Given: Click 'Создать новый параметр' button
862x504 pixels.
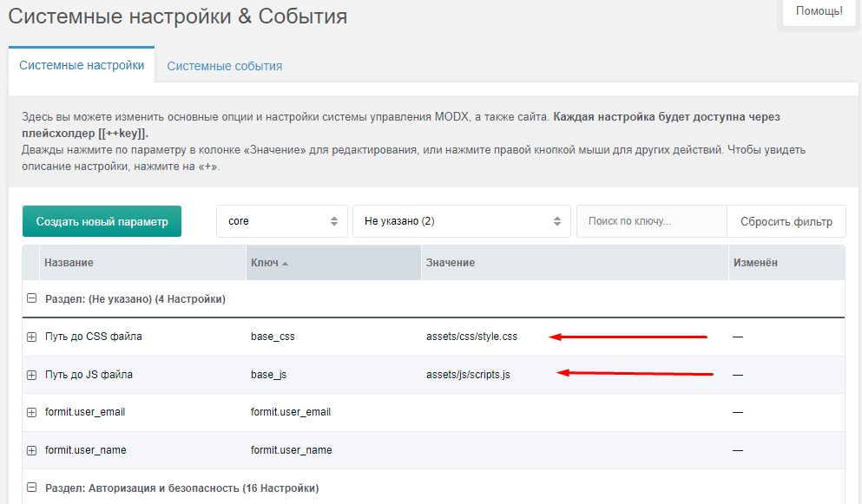Looking at the screenshot, I should click(x=102, y=221).
